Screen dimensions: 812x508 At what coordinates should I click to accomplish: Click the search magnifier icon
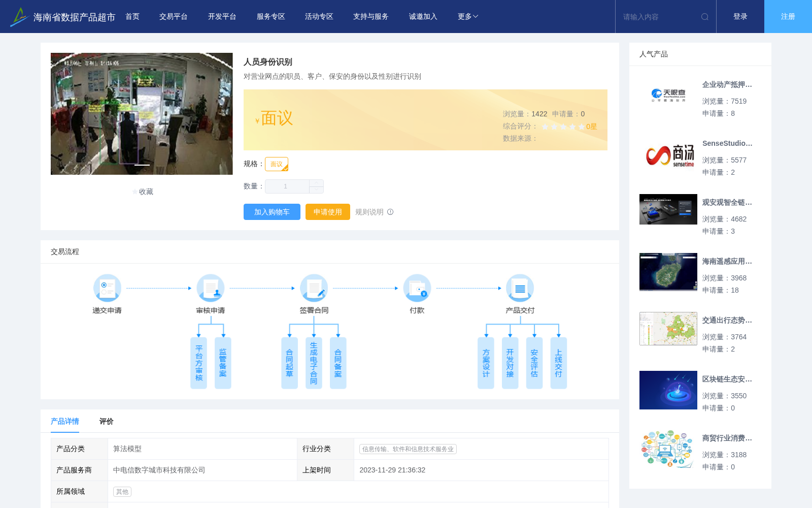point(705,17)
